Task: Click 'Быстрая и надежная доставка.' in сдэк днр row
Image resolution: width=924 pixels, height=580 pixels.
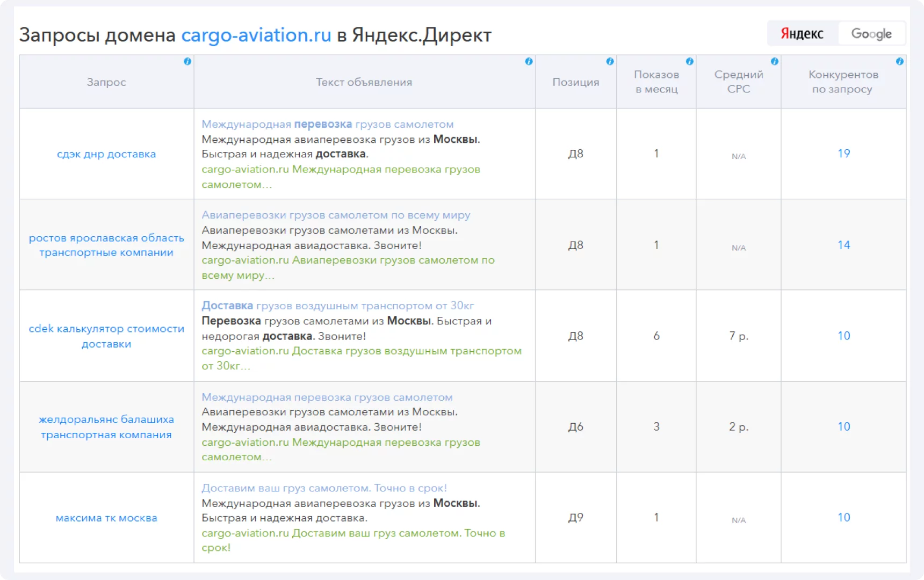Action: point(285,154)
